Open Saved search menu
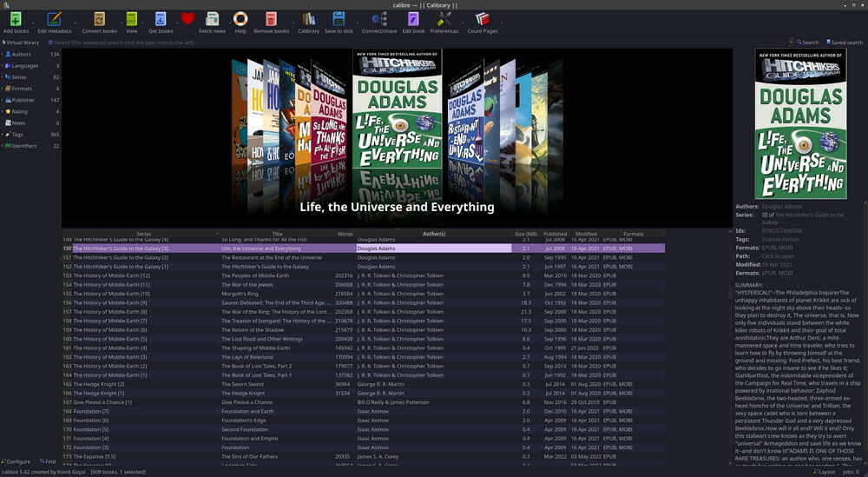Screen dimensions: 868x477 pos(845,43)
